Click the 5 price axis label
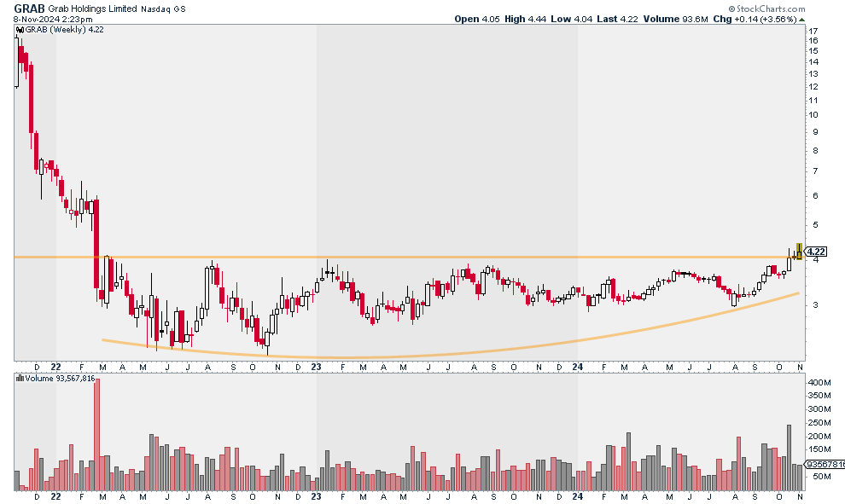The width and height of the screenshot is (845, 504). [815, 225]
